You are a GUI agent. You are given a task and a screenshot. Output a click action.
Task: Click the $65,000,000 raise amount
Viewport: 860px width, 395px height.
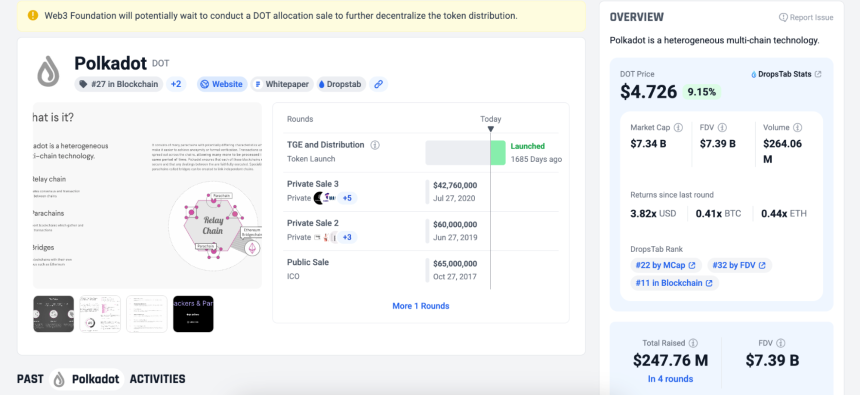(x=455, y=263)
